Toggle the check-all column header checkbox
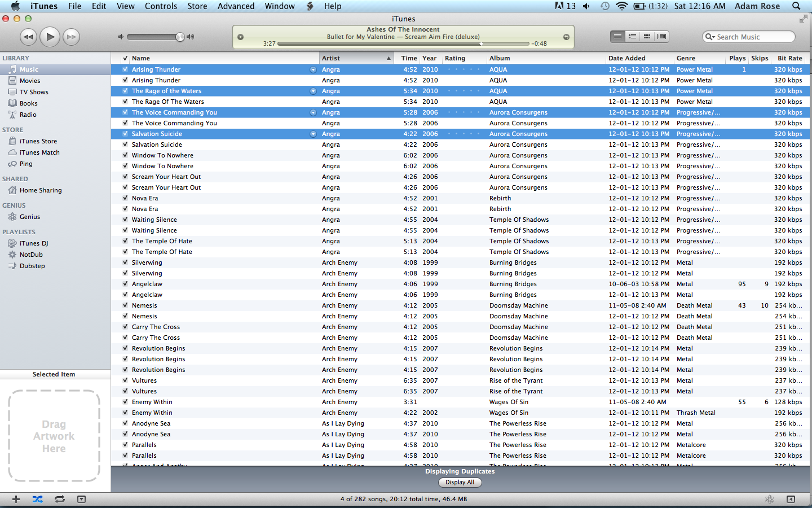The height and width of the screenshot is (508, 812). click(x=125, y=58)
